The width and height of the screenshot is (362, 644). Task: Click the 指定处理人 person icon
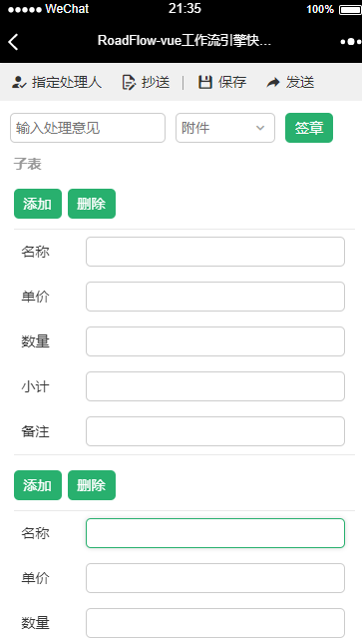point(19,82)
